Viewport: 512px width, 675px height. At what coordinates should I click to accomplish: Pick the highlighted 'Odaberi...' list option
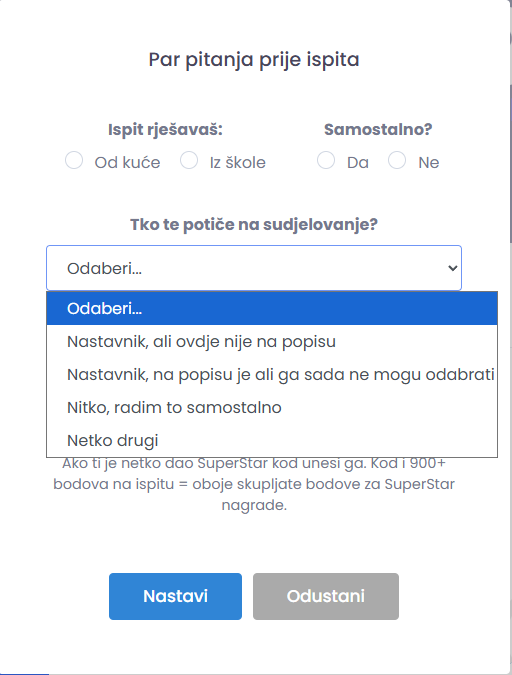272,308
